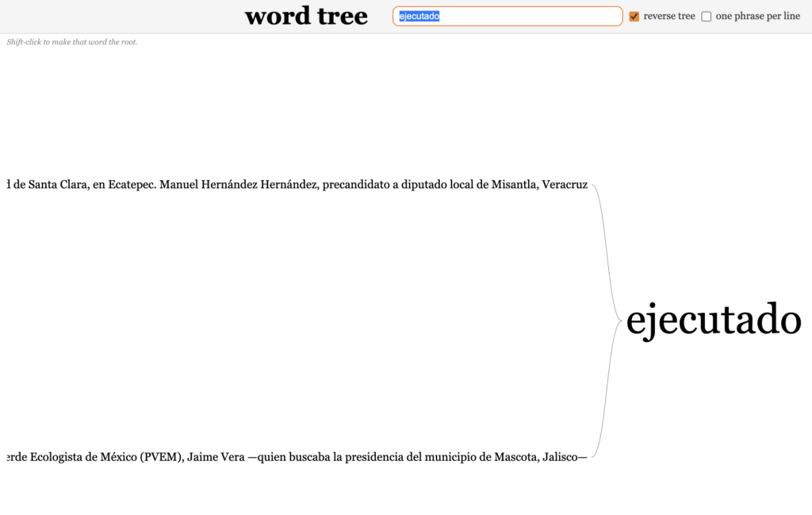Click the word "México" in the lower branch

119,458
